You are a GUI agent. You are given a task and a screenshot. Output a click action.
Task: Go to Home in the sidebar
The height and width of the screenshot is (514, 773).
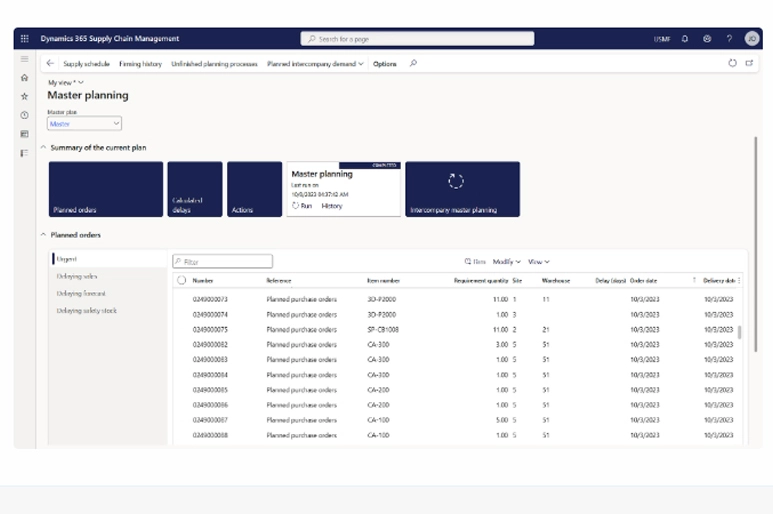point(25,77)
